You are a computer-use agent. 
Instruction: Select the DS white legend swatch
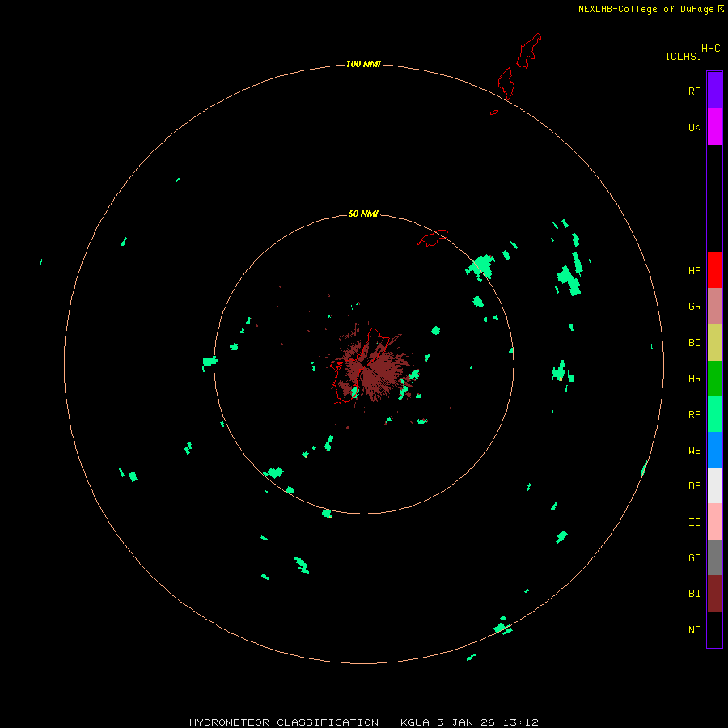pos(714,485)
